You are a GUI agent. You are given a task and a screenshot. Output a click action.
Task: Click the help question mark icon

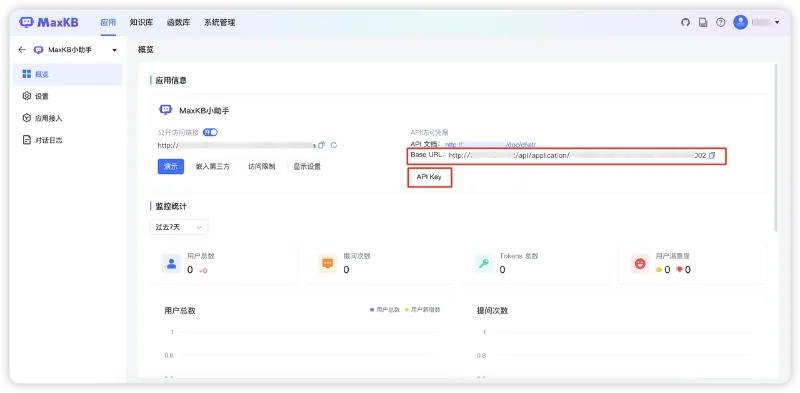coord(720,22)
